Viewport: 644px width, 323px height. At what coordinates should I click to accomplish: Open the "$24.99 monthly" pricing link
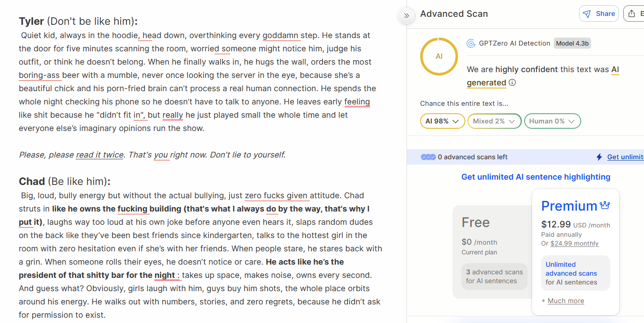574,243
